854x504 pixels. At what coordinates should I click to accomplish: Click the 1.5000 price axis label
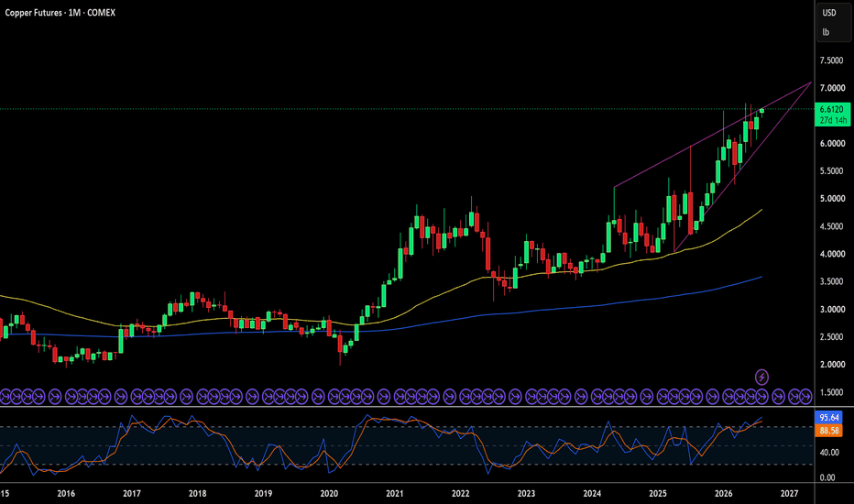point(832,392)
